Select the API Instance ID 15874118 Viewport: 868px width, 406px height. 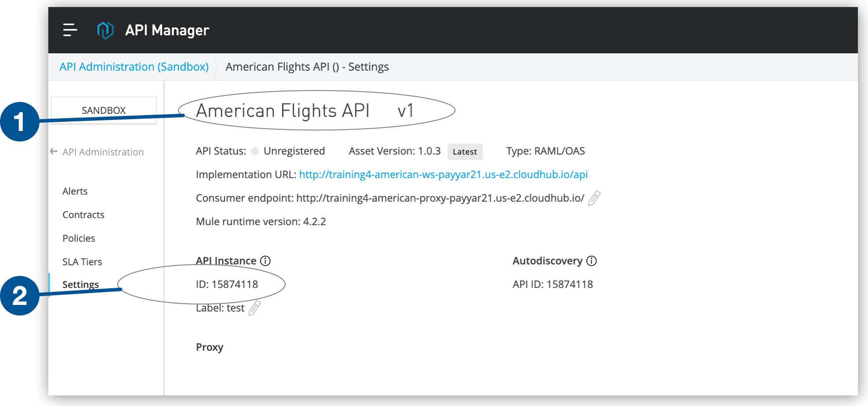(227, 284)
